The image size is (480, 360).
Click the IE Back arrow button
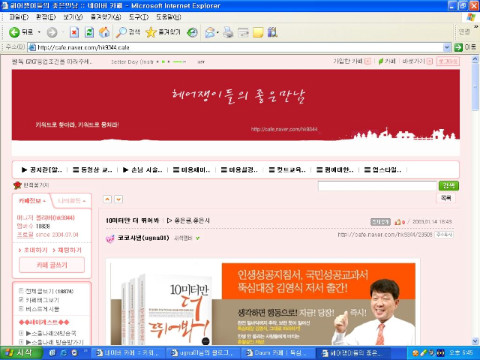14,32
